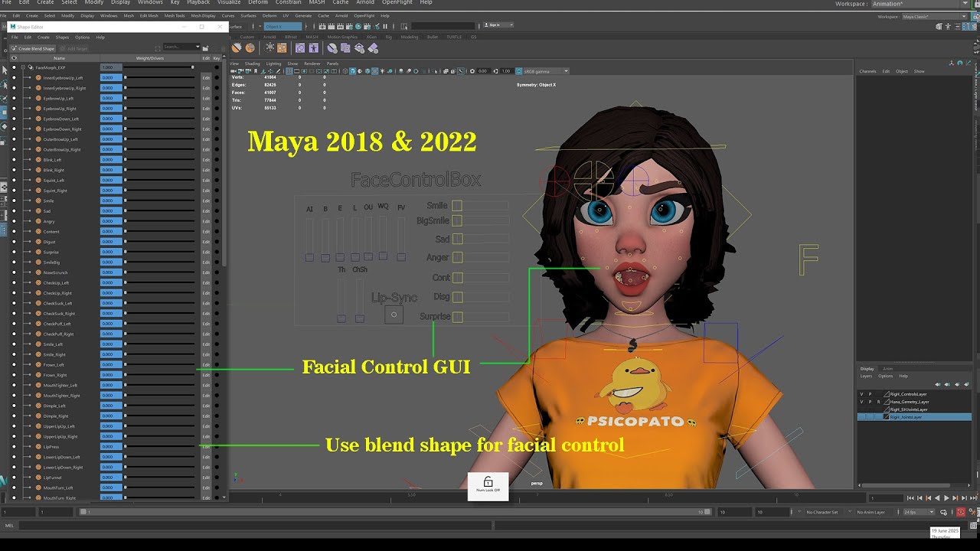Open the Maya Classic workspace dropdown
Screen dimensions: 980x551
(935, 16)
